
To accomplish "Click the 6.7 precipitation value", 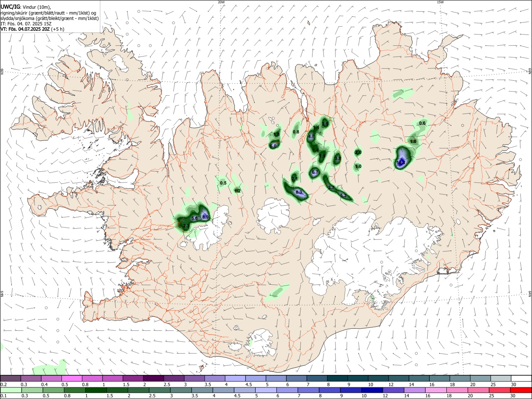I will point(315,172).
